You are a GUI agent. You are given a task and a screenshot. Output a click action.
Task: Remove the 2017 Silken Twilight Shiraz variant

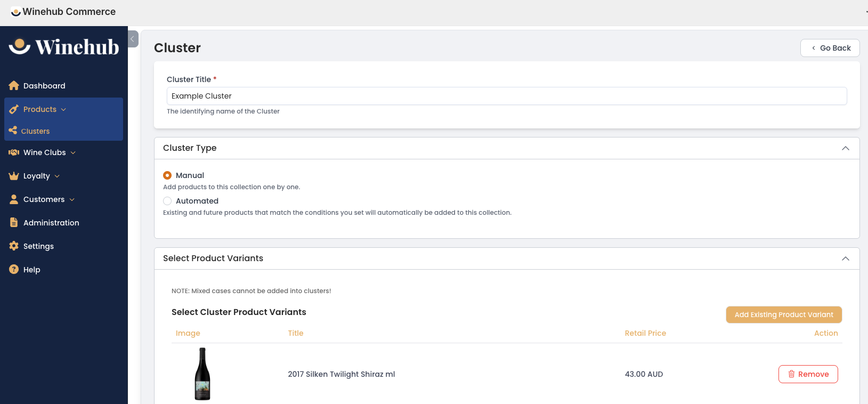pyautogui.click(x=808, y=374)
